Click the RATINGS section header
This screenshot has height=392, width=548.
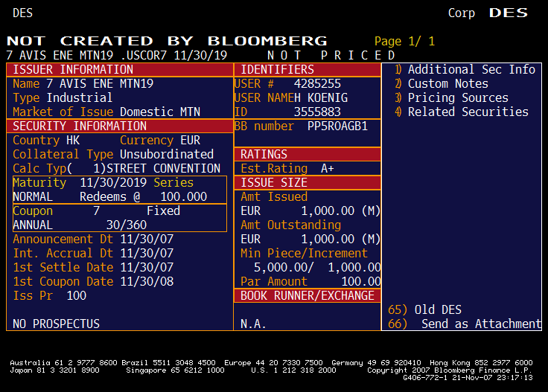click(x=308, y=154)
